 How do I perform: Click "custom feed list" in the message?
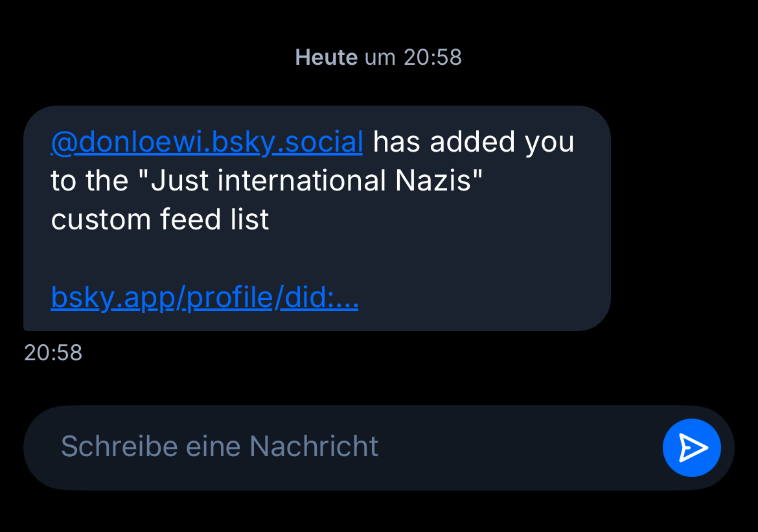(x=159, y=220)
